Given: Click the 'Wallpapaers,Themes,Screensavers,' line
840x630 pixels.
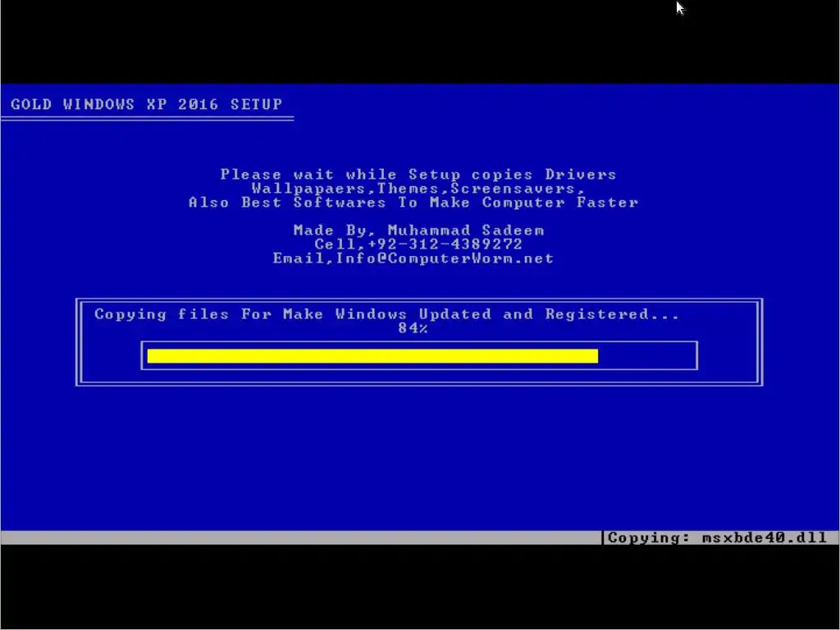Looking at the screenshot, I should click(x=418, y=189).
